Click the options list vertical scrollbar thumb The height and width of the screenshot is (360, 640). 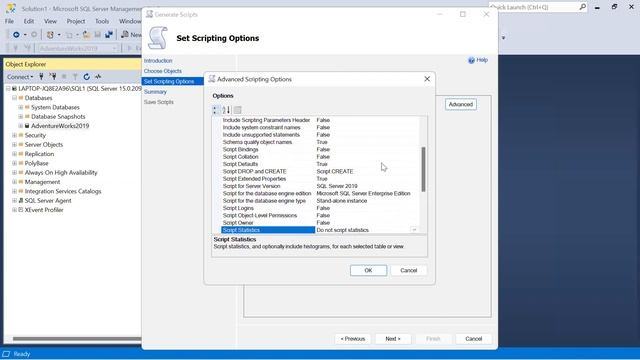click(423, 169)
